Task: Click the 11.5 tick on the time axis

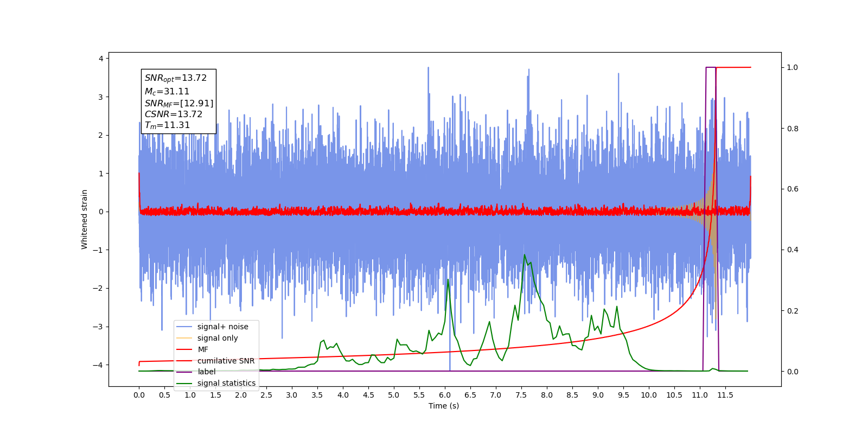Action: point(725,395)
